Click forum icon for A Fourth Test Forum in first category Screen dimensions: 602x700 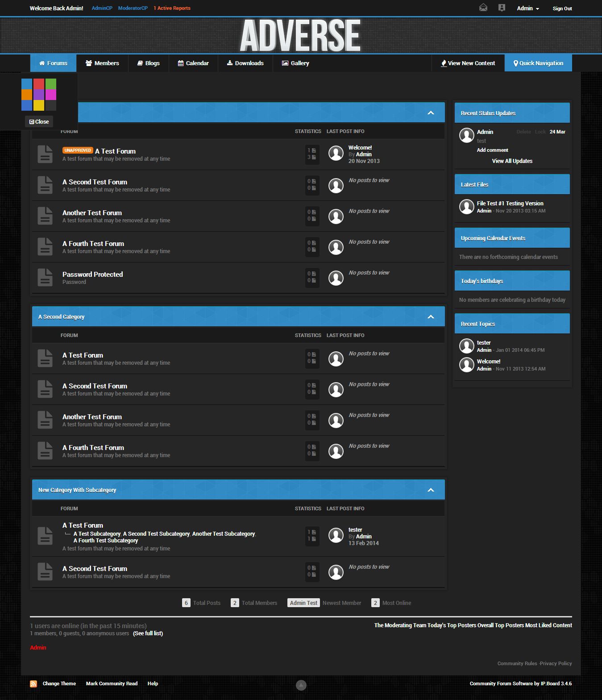click(45, 246)
